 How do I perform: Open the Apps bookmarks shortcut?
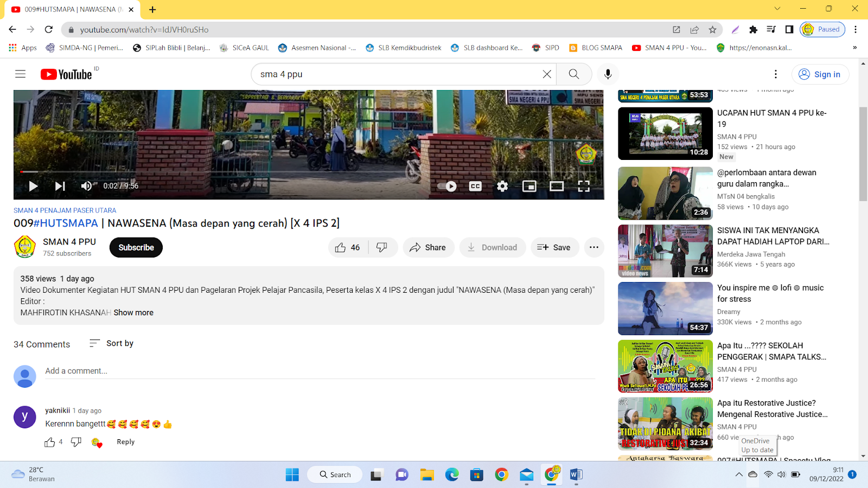(x=23, y=48)
